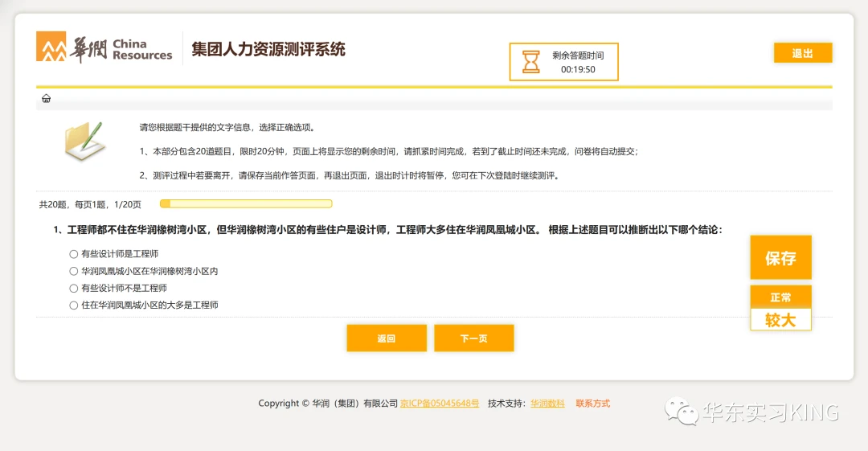Click the 返回 back button

pos(387,338)
